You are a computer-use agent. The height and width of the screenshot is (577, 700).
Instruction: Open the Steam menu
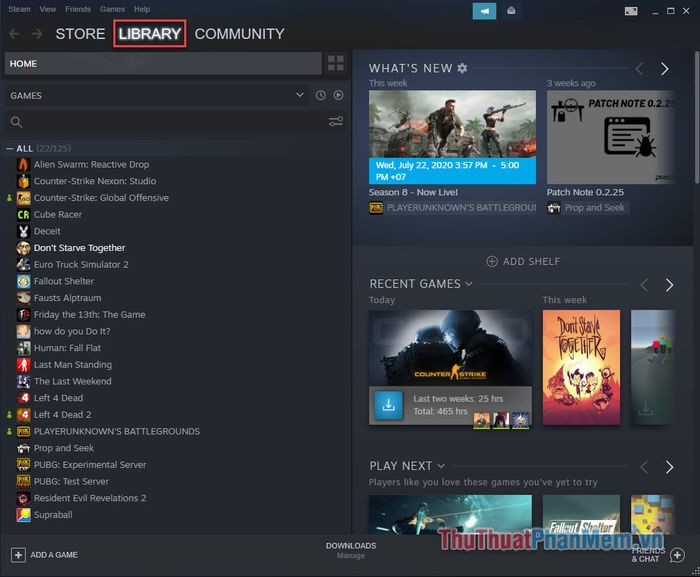coord(19,9)
